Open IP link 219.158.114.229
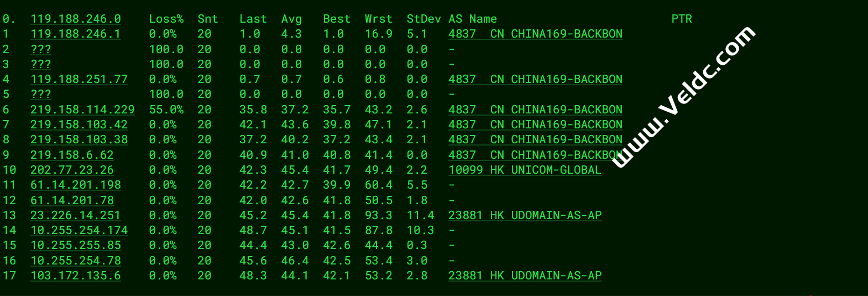This screenshot has width=868, height=296. pyautogui.click(x=82, y=110)
